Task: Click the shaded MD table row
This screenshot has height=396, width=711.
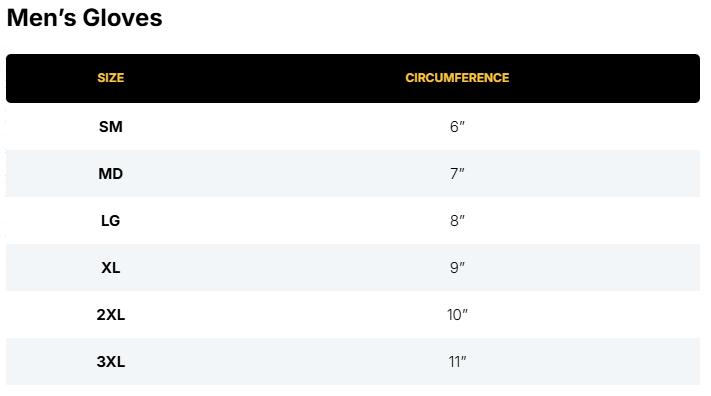Action: click(x=353, y=173)
